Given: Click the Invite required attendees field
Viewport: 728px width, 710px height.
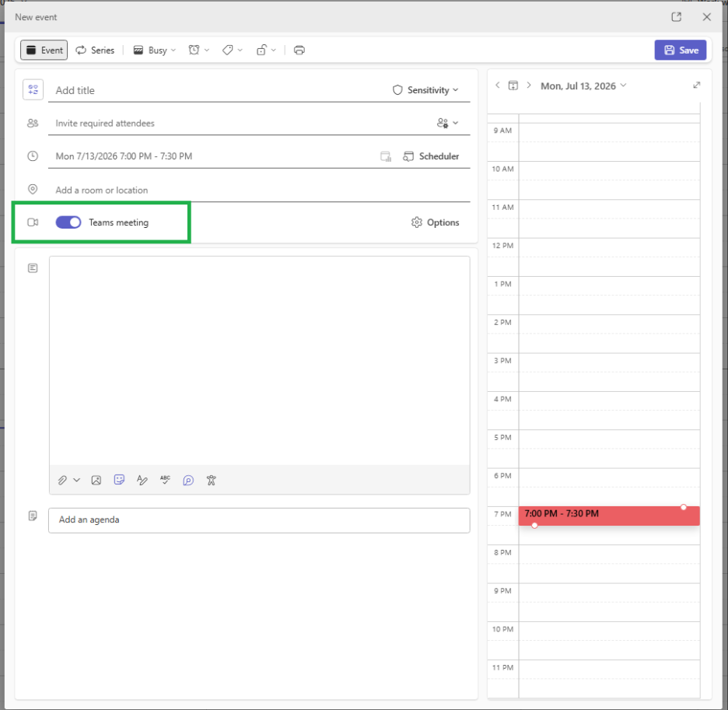Looking at the screenshot, I should [241, 123].
